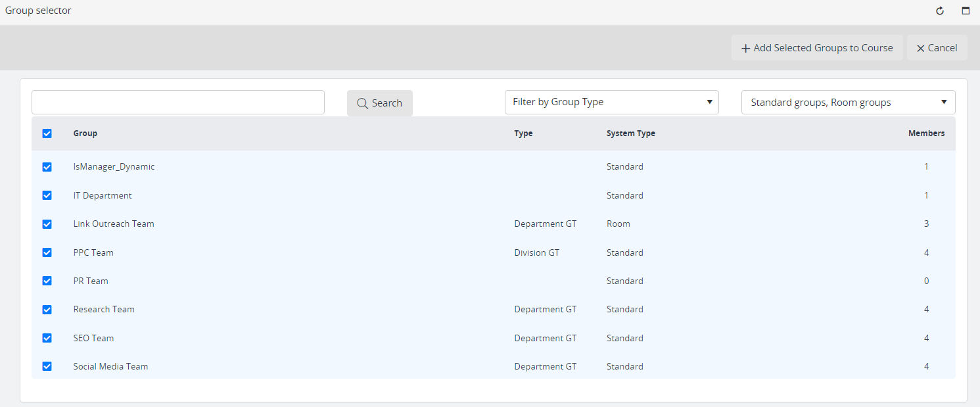Viewport: 980px width, 407px height.
Task: Click the PPC Team group name
Action: click(93, 252)
